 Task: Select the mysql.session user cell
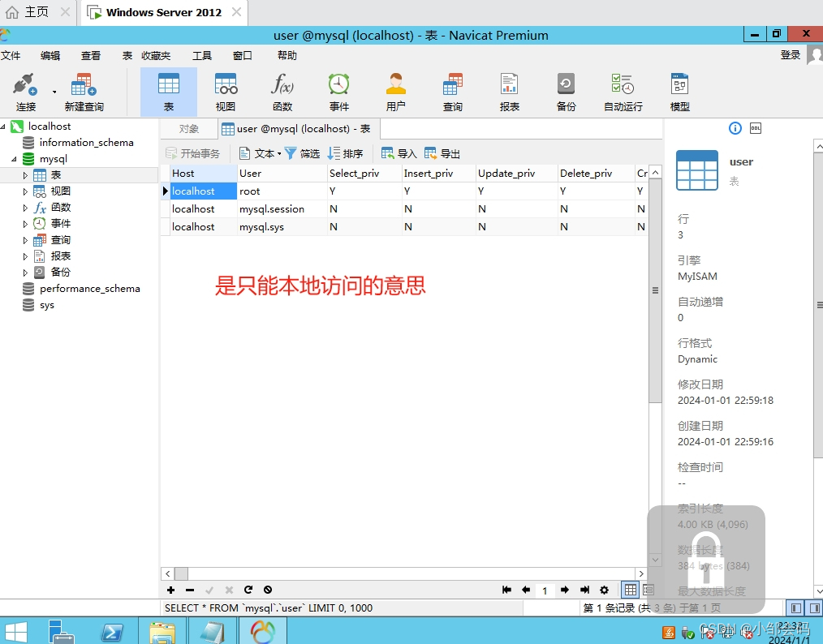coord(282,209)
